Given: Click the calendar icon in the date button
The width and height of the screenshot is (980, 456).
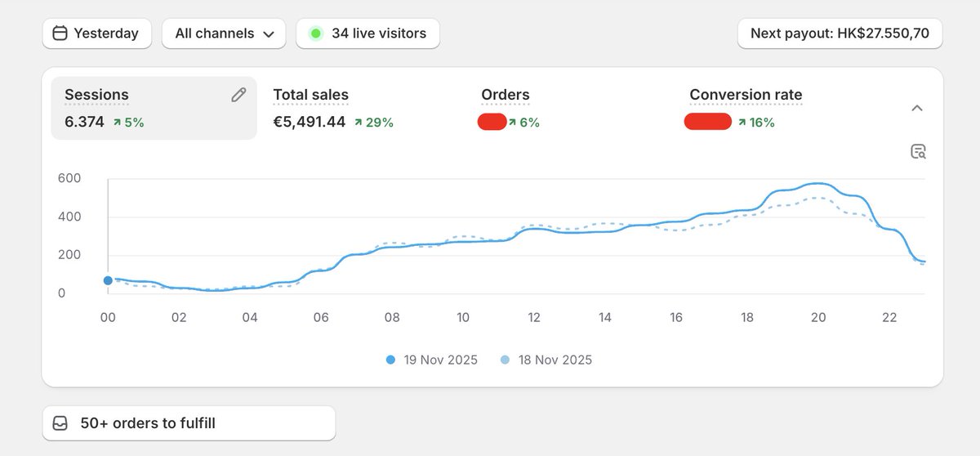Looking at the screenshot, I should tap(60, 34).
